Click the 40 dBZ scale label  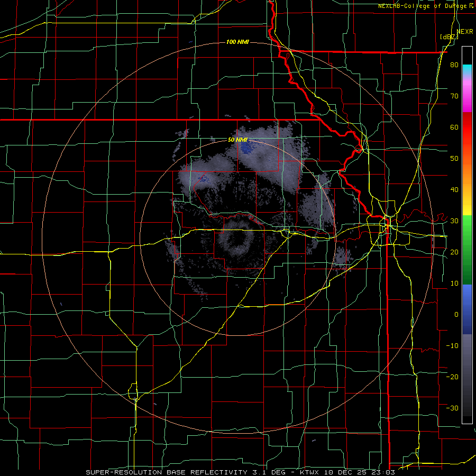point(454,190)
